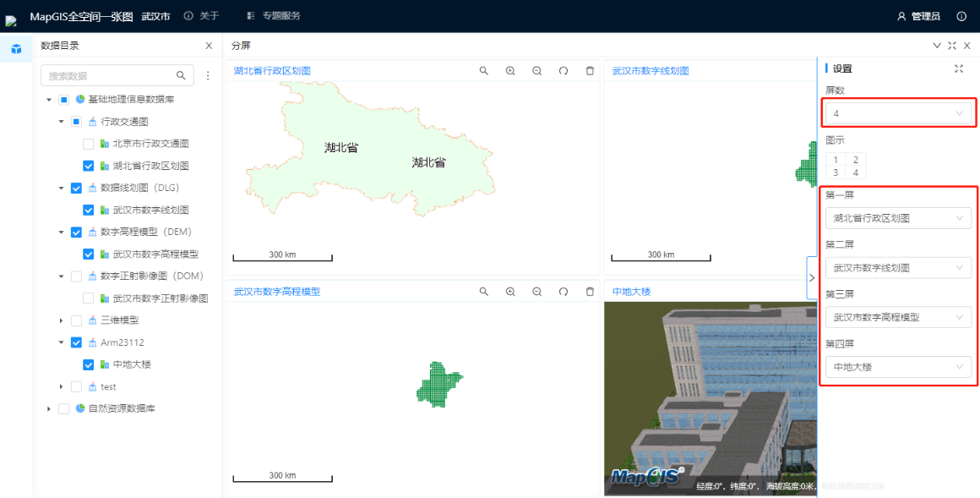
Task: Click the 中地大楼 scene title link
Action: tap(631, 292)
